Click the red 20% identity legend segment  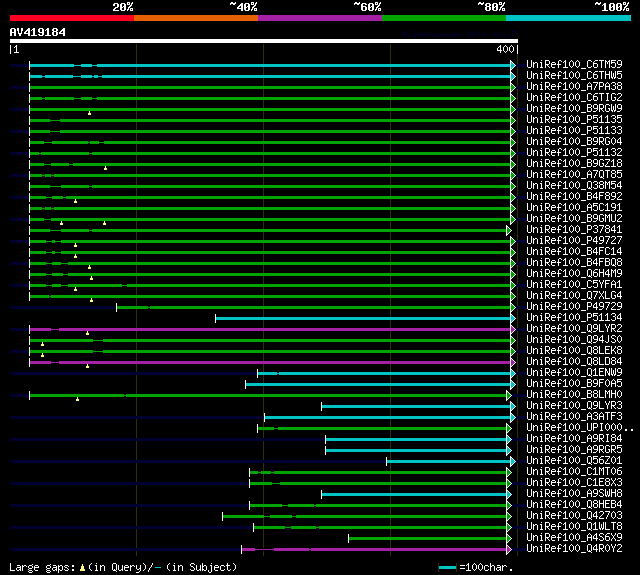pos(72,18)
